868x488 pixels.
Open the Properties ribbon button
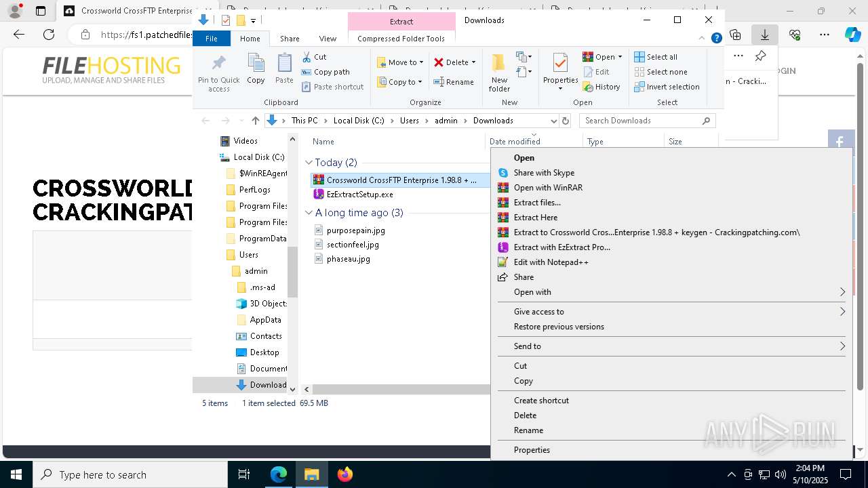(x=560, y=73)
